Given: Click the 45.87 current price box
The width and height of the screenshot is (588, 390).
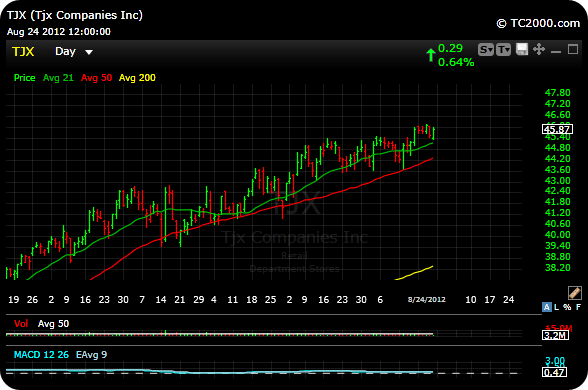Looking at the screenshot, I should (557, 129).
